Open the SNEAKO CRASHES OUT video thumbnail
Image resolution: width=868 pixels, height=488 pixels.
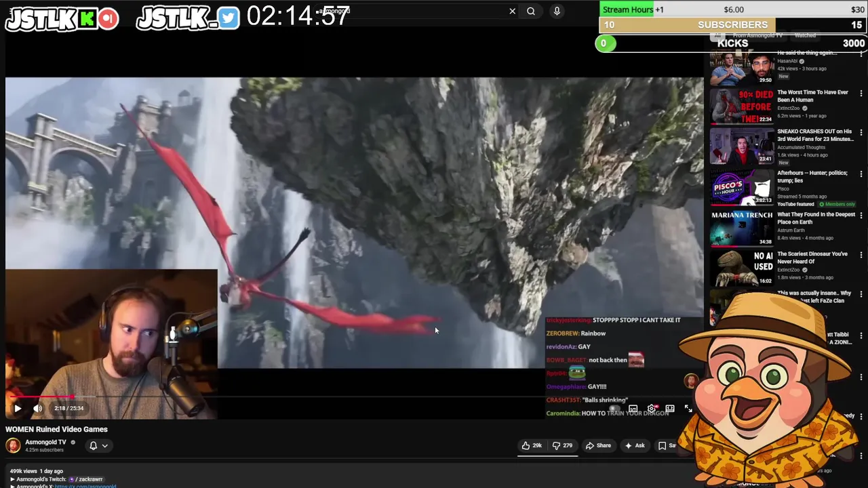(741, 146)
